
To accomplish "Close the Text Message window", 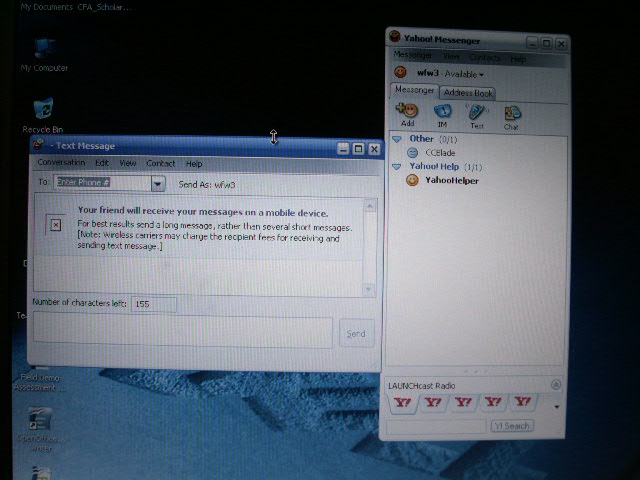I will pyautogui.click(x=374, y=149).
